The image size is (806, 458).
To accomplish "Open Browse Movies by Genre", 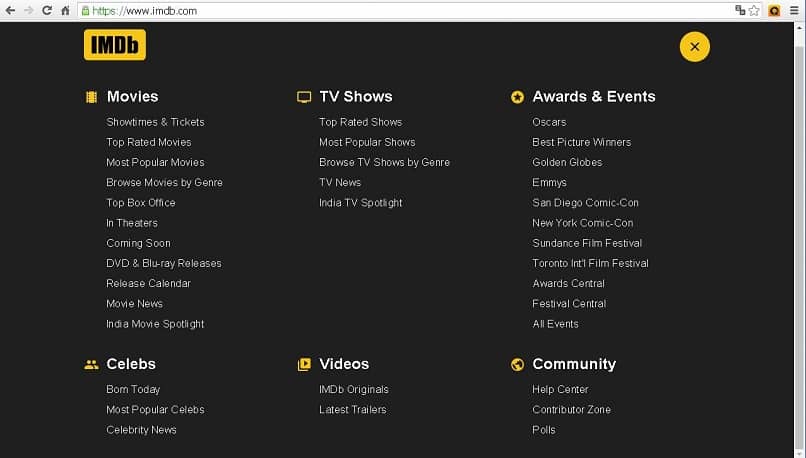I will click(x=164, y=182).
